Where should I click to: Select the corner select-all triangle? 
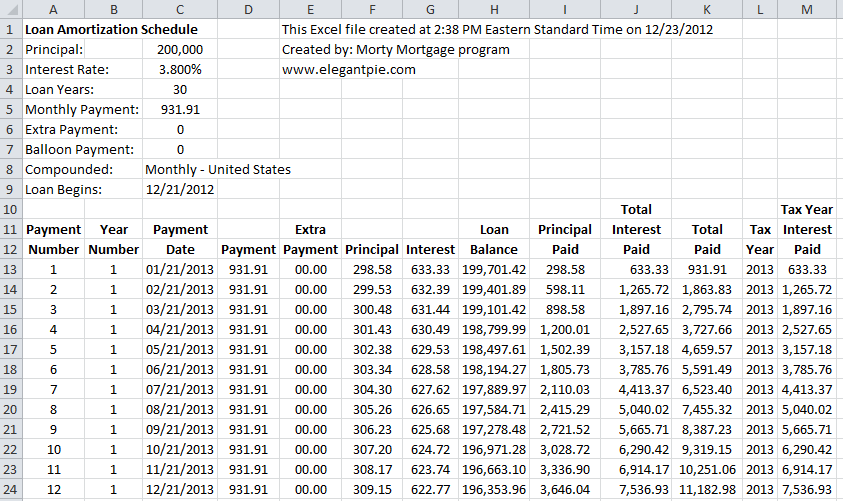pos(11,9)
